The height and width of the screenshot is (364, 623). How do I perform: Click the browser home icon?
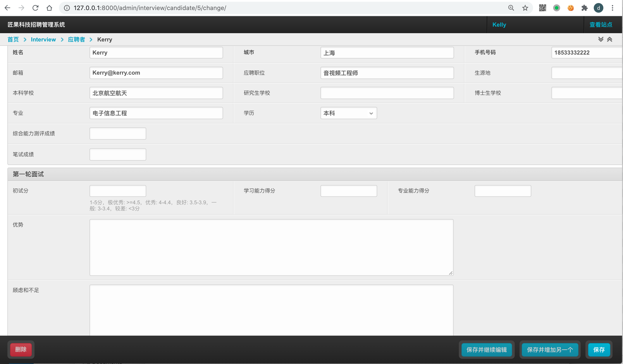click(x=49, y=8)
